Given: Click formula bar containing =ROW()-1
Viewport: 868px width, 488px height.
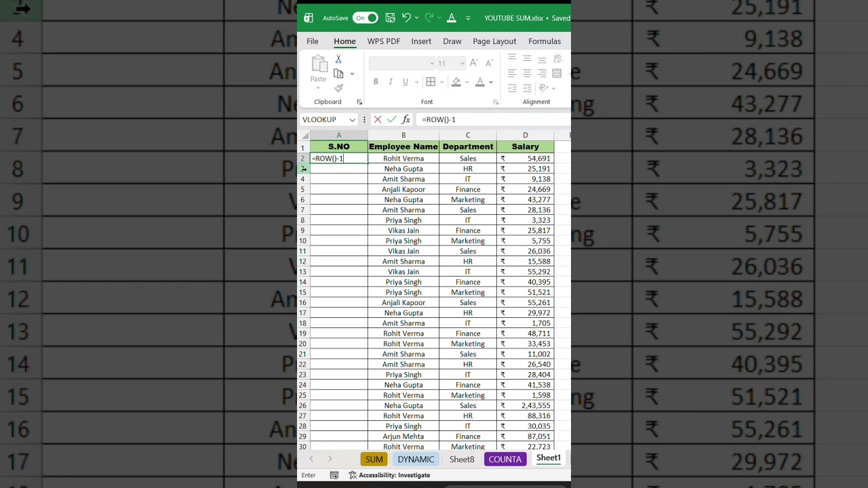Looking at the screenshot, I should click(494, 119).
